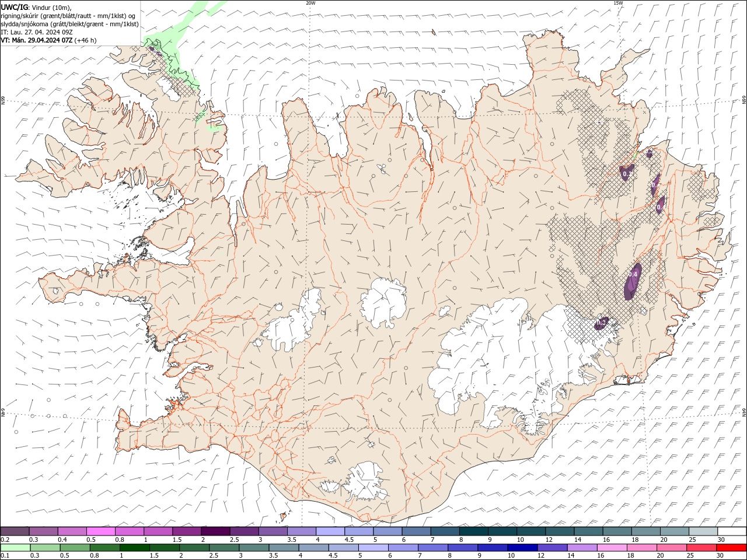This screenshot has width=747, height=560.
Task: Click the lower legend swatch between 25 and 30
Action: click(701, 548)
